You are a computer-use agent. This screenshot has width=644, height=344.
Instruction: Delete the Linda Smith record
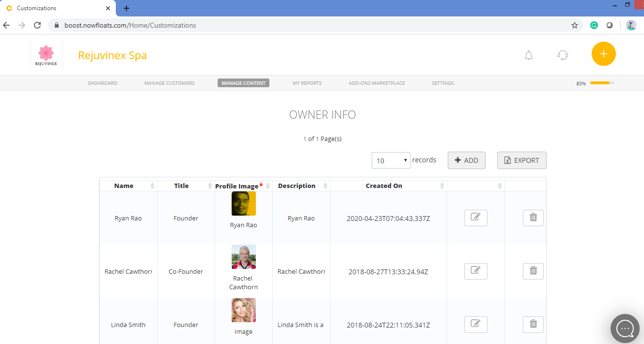tap(533, 325)
